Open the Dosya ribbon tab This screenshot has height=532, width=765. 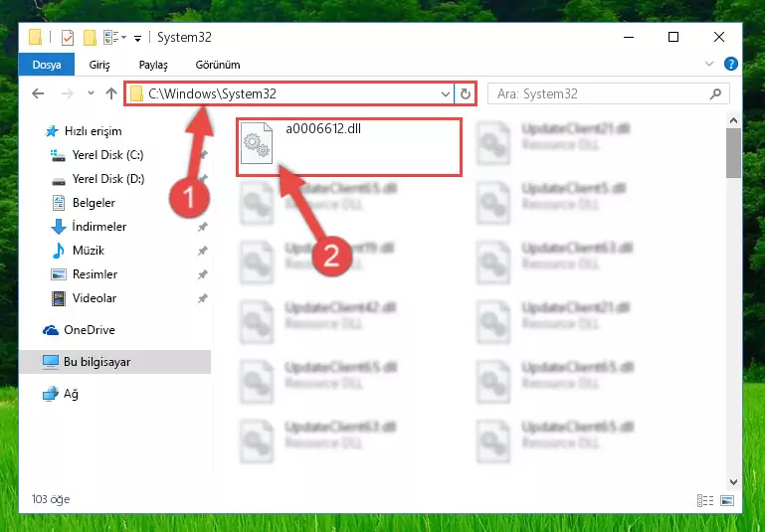(x=47, y=65)
